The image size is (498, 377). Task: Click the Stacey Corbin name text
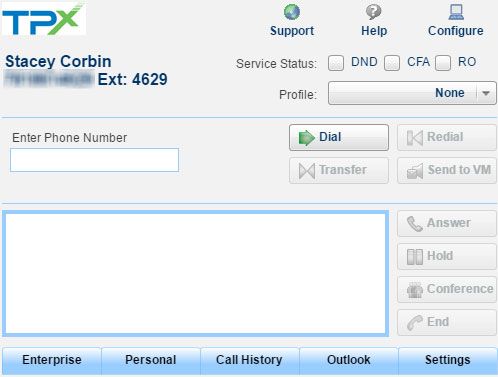point(58,61)
